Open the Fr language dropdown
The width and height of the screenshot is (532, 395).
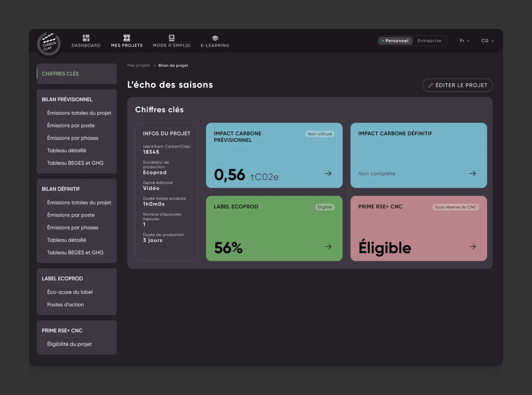465,41
